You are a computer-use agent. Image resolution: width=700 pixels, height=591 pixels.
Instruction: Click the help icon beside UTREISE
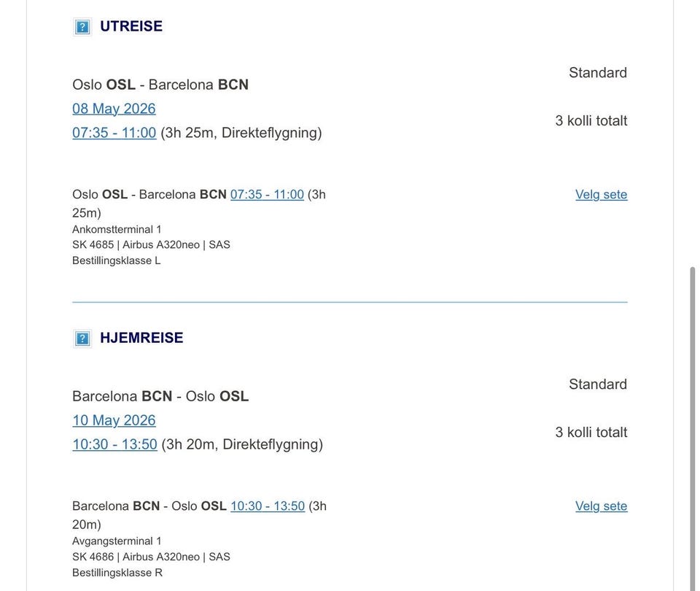click(x=82, y=27)
